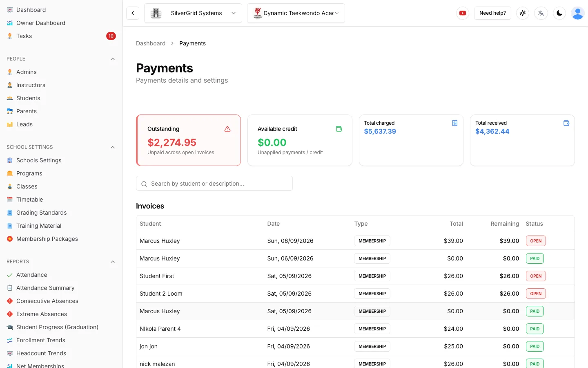Click the Extreme Absences warning icon
Viewport: 588px width, 368px height.
point(10,314)
